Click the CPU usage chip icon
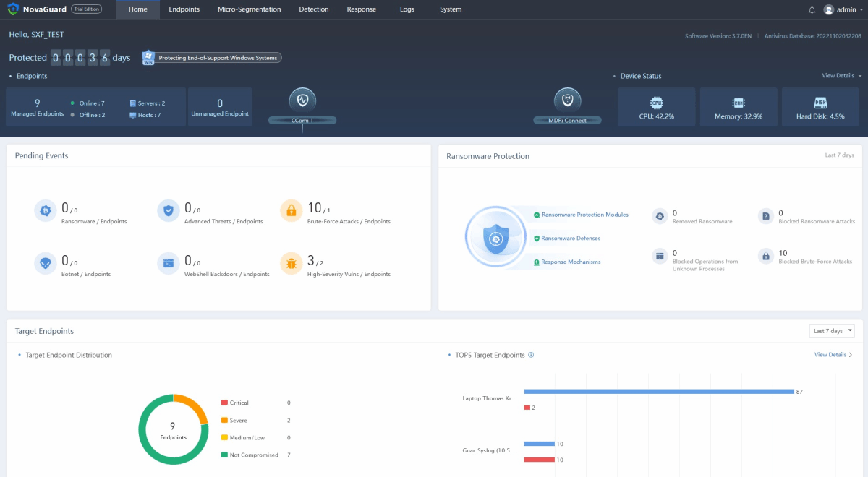 tap(656, 103)
